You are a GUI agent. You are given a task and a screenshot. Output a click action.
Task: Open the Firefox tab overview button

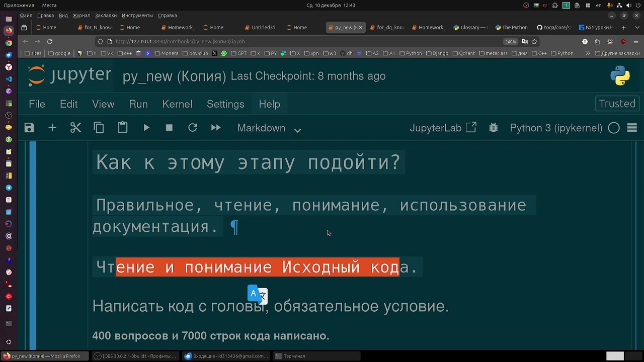tap(24, 27)
